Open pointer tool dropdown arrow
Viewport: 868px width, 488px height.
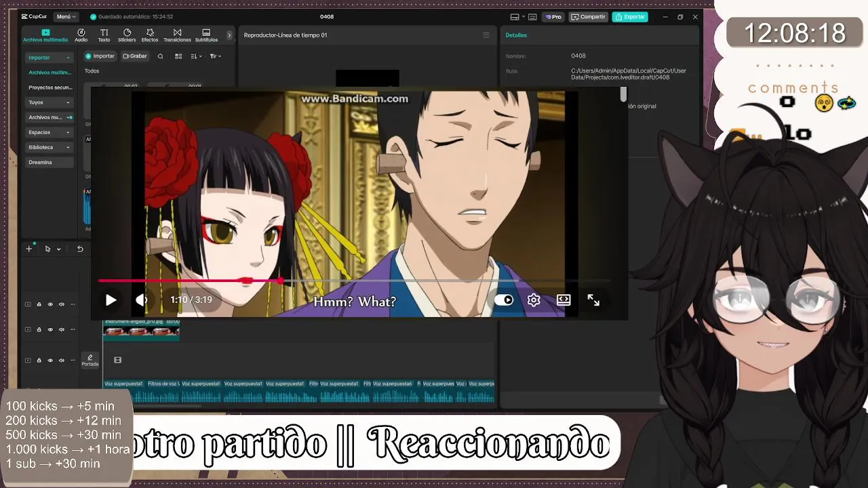click(58, 249)
